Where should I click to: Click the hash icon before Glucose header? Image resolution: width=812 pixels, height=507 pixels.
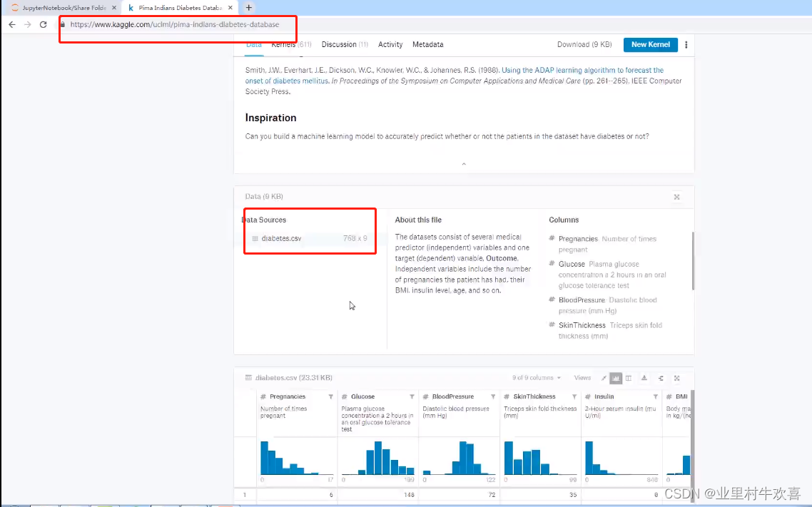pos(345,396)
